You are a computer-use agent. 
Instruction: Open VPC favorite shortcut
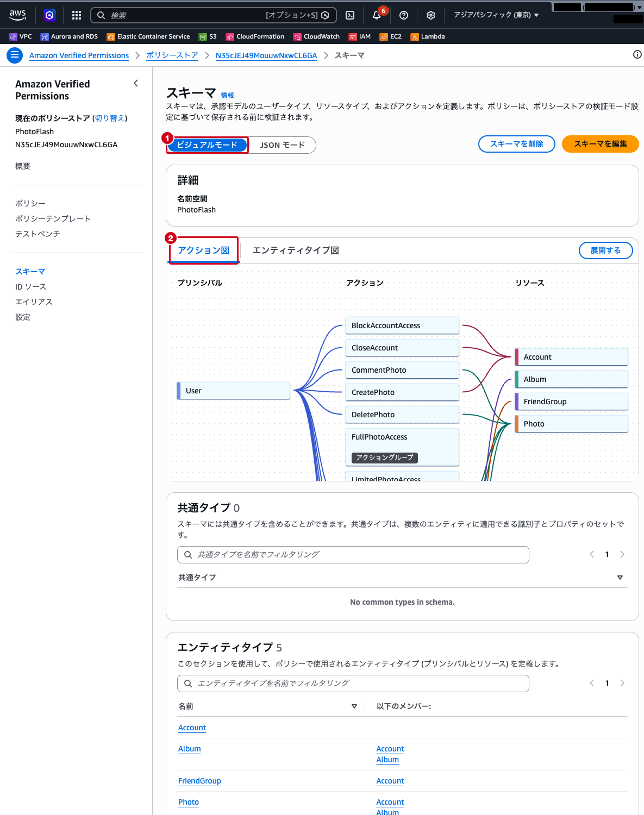point(21,36)
